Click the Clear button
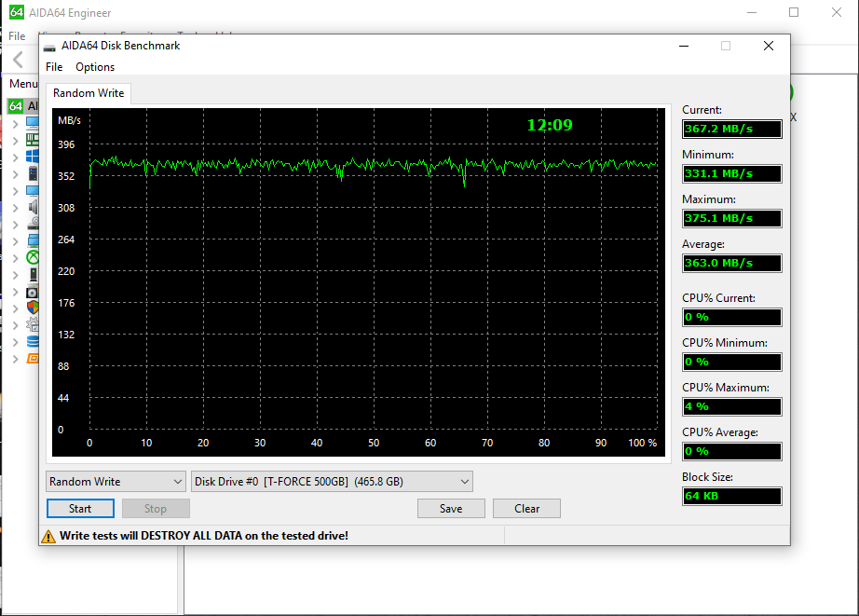Image resolution: width=859 pixels, height=616 pixels. coord(526,509)
